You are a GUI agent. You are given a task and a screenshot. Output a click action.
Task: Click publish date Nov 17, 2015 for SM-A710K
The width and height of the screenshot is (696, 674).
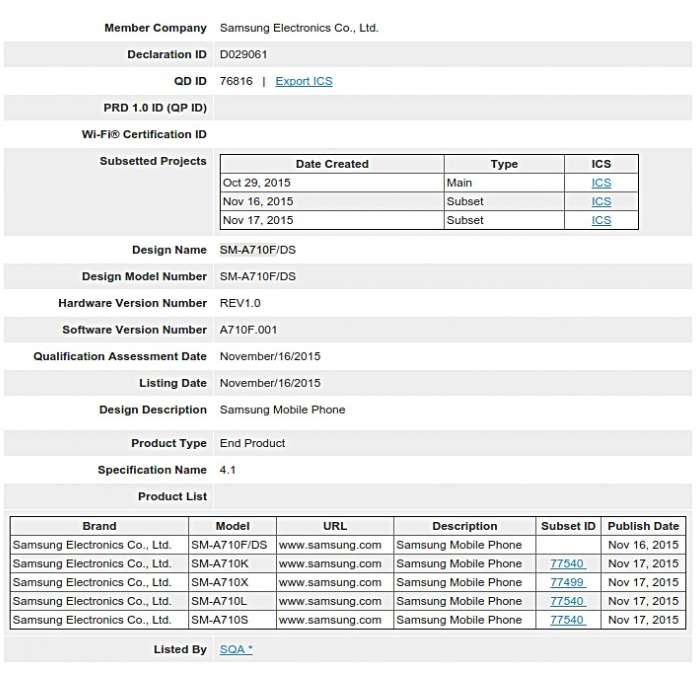643,563
